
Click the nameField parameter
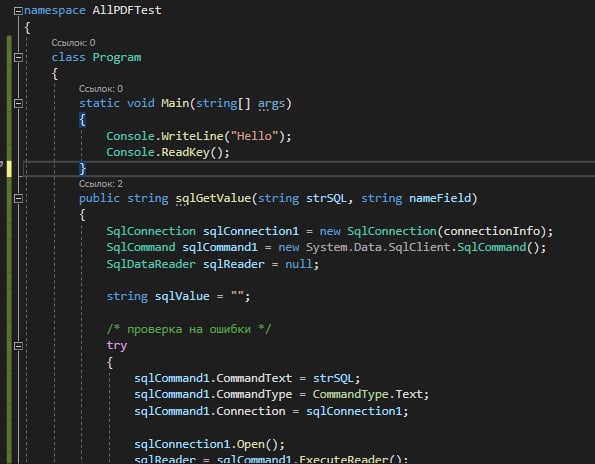(440, 198)
